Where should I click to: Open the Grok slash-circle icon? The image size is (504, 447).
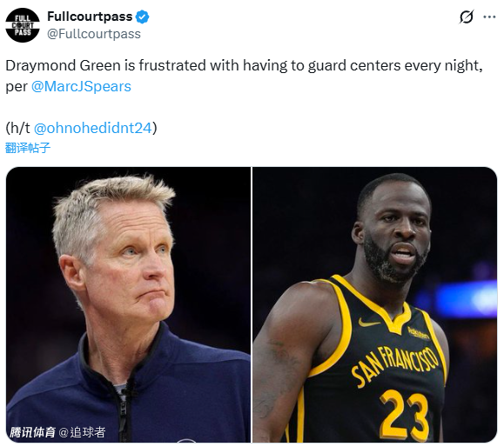[x=466, y=17]
